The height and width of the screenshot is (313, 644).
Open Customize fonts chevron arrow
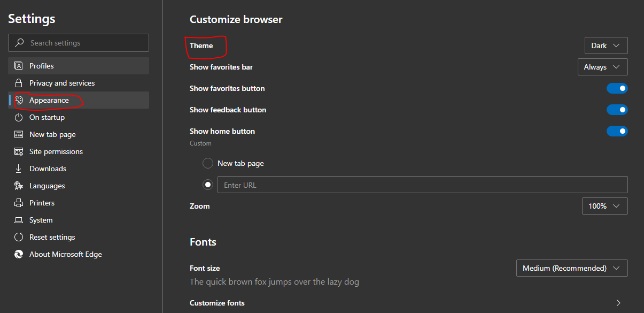(618, 303)
